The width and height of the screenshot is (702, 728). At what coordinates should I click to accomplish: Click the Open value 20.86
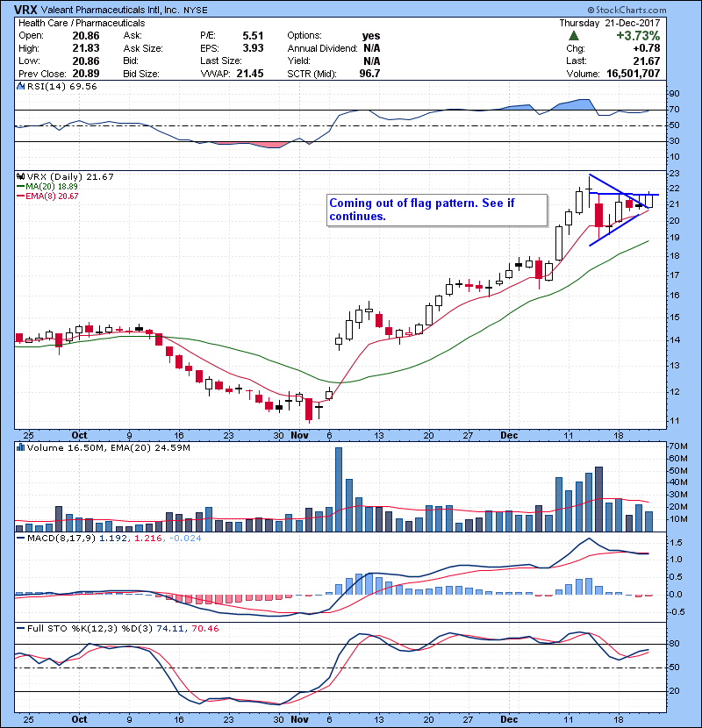(86, 36)
